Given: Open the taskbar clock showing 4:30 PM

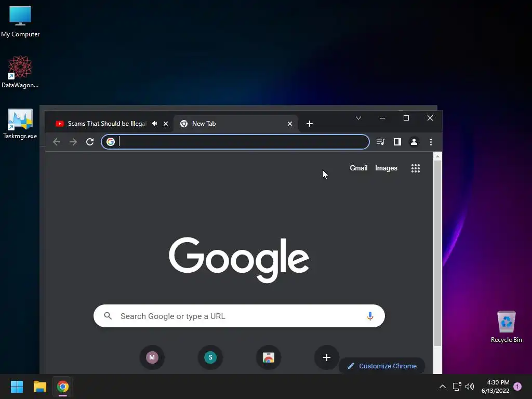Looking at the screenshot, I should (x=495, y=387).
